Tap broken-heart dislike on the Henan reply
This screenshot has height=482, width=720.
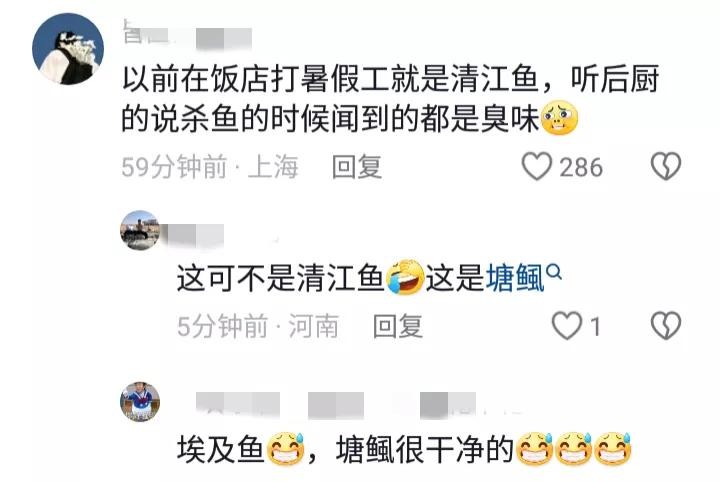[665, 326]
